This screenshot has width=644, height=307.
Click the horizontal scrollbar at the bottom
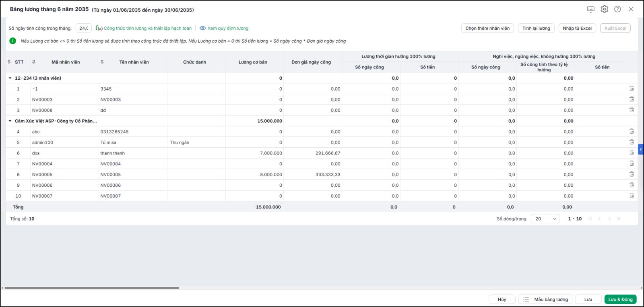point(92,288)
